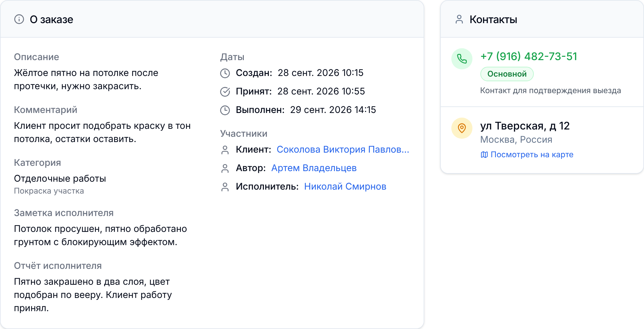Click the clock icon beside «Выполнен»
Viewport: 644px width, 329px height.
pyautogui.click(x=225, y=110)
